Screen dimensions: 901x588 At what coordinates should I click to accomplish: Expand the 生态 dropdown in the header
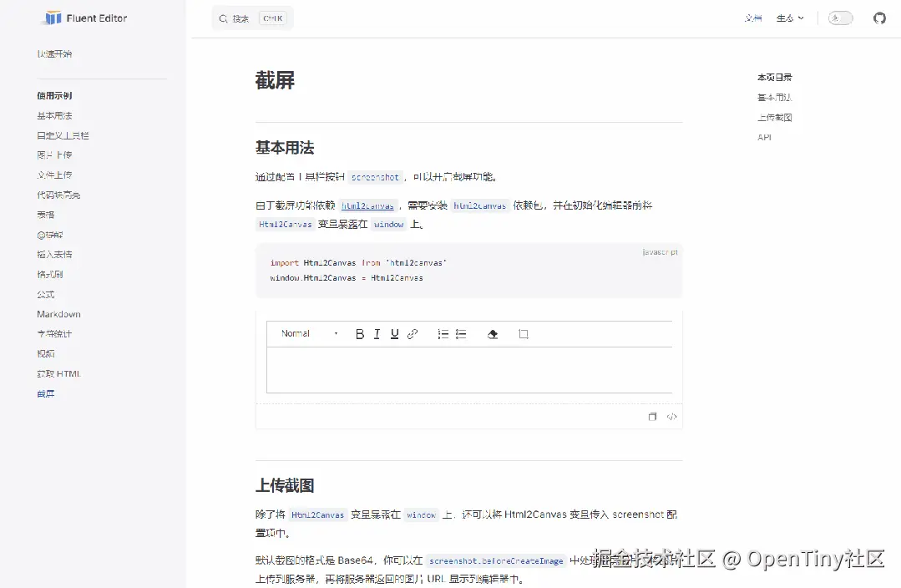point(788,18)
